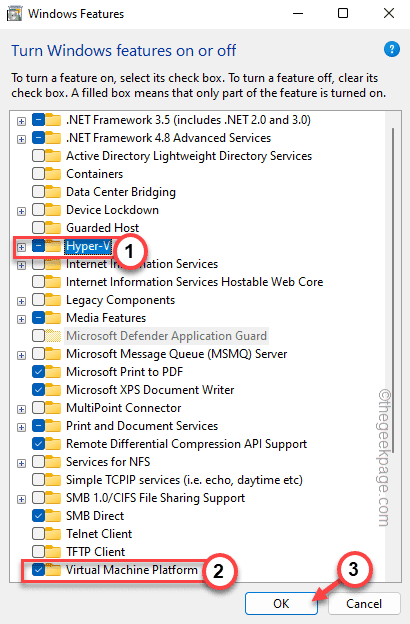Screen dimensions: 410x624
Task: Select the Print and Document Services label
Action: (142, 426)
